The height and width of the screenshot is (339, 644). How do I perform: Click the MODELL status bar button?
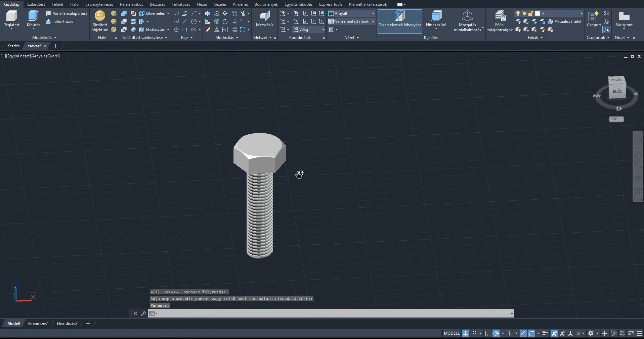pyautogui.click(x=452, y=333)
